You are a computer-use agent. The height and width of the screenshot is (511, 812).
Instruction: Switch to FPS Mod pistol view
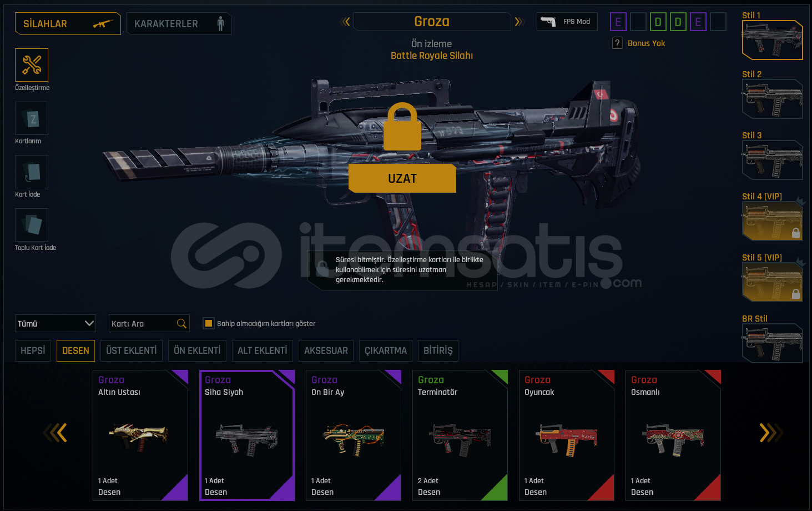[567, 21]
